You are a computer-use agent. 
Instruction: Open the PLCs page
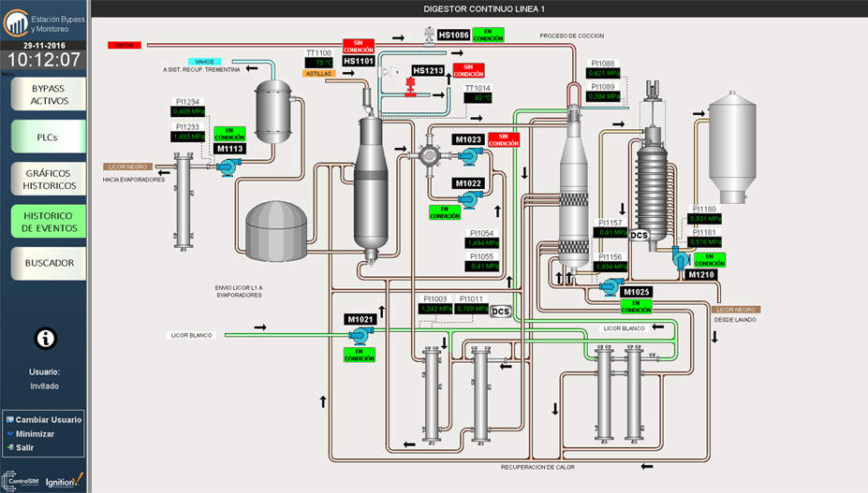coord(49,138)
